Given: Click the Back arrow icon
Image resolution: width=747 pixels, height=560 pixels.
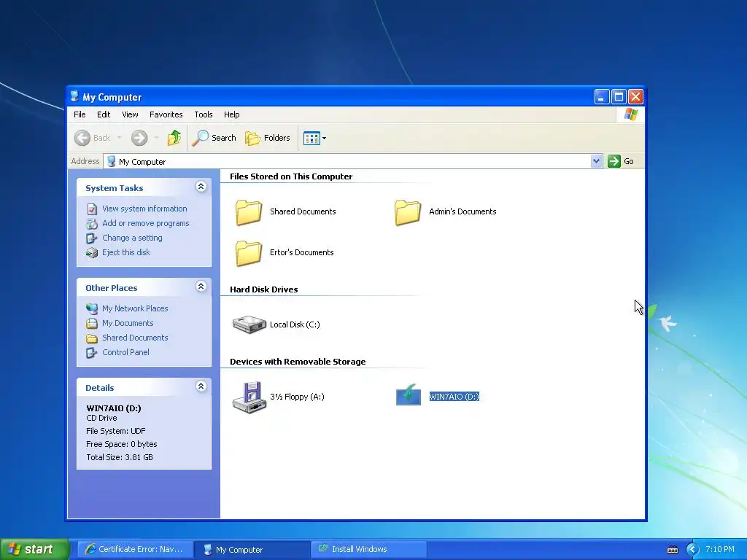Looking at the screenshot, I should [x=82, y=138].
